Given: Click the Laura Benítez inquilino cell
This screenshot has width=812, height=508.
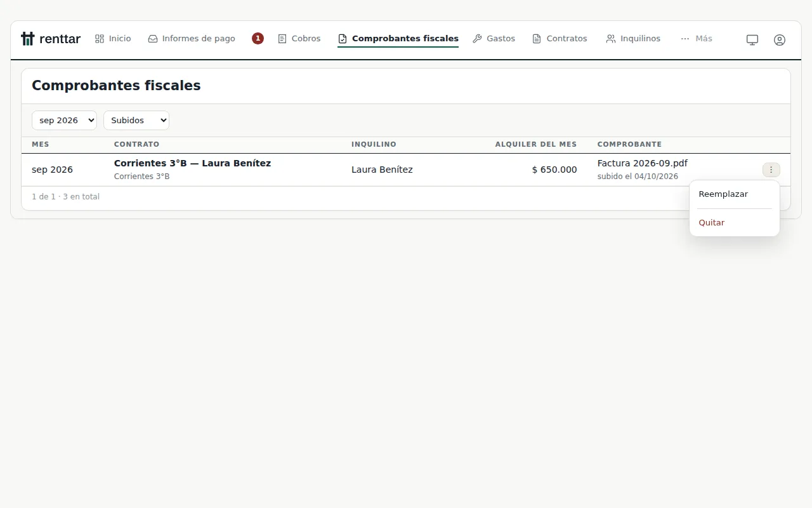Looking at the screenshot, I should [382, 170].
